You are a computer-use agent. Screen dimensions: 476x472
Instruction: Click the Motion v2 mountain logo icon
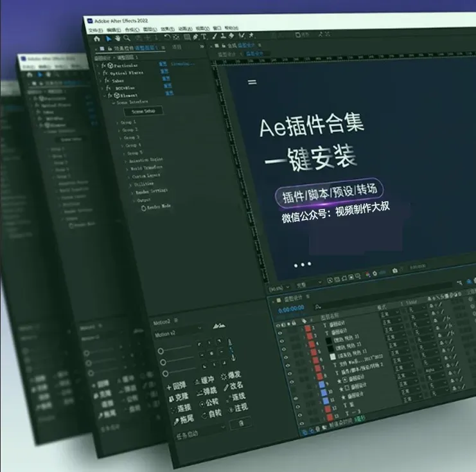(219, 326)
